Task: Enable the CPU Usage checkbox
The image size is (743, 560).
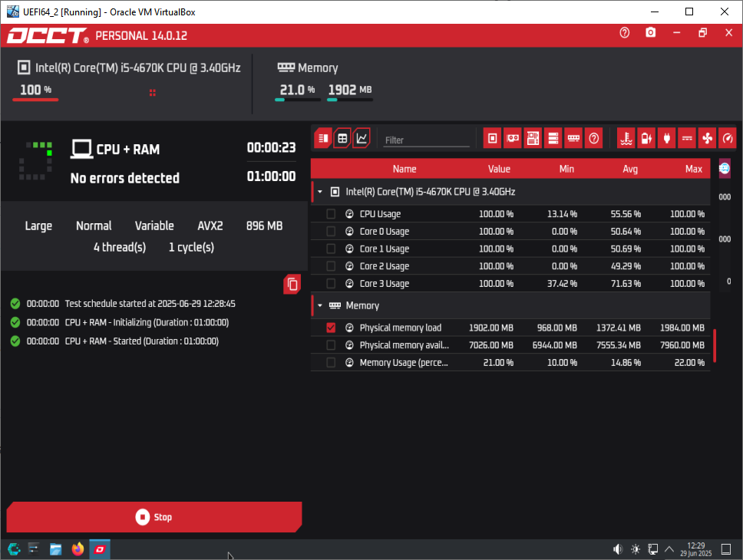Action: coord(331,214)
